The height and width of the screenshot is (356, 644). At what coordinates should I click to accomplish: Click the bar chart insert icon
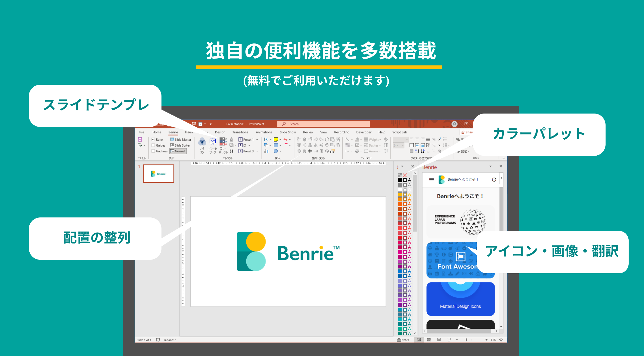click(x=266, y=151)
